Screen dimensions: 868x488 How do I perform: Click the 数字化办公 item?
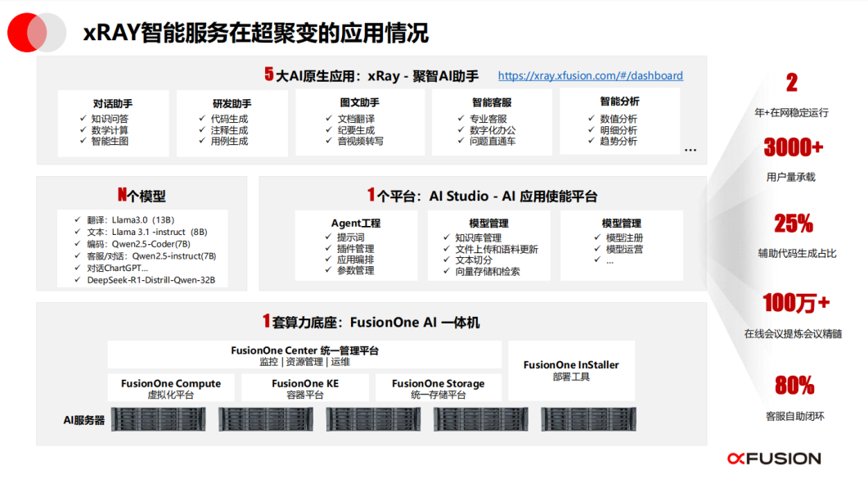(x=492, y=130)
